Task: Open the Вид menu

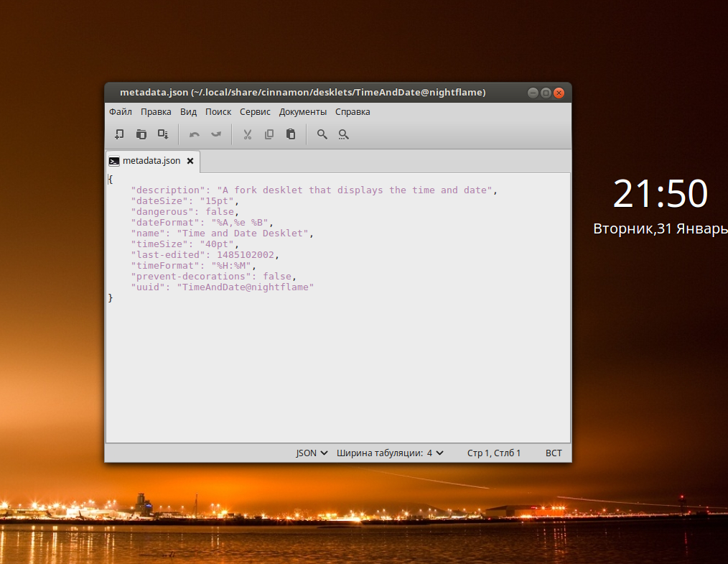Action: click(188, 112)
